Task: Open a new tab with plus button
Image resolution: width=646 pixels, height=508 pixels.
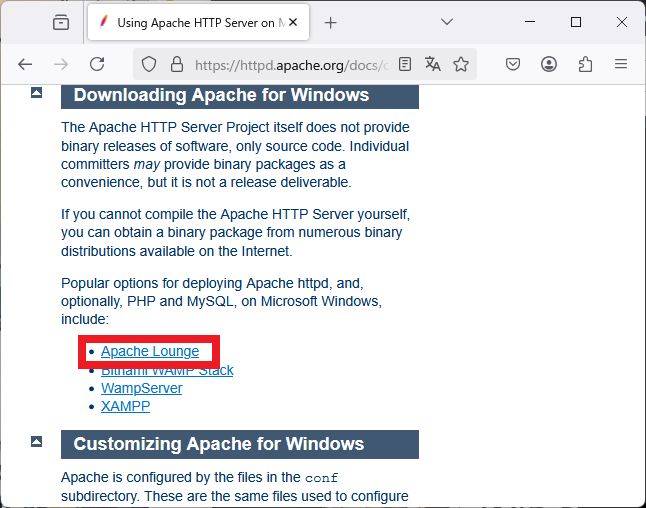Action: tap(330, 23)
